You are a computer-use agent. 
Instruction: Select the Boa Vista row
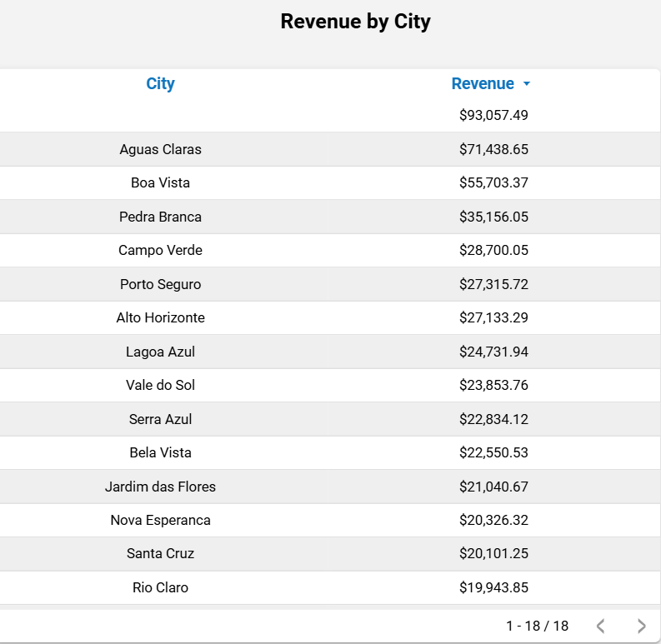160,183
